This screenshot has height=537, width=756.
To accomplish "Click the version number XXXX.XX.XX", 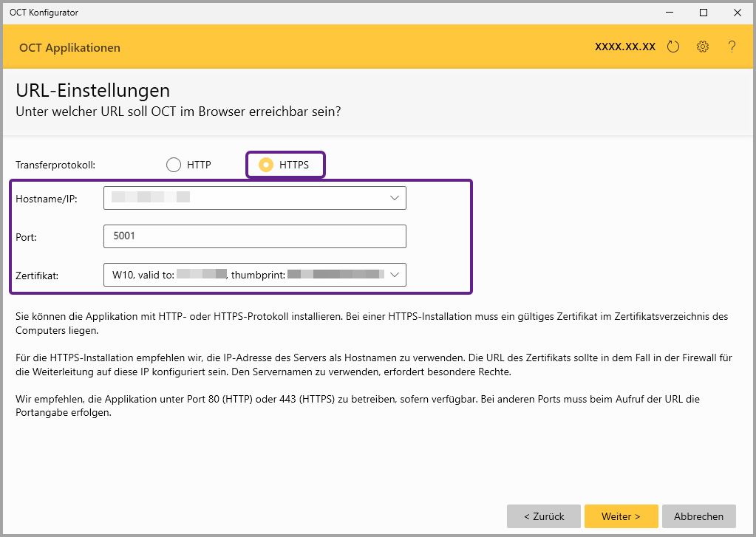I will (x=625, y=47).
